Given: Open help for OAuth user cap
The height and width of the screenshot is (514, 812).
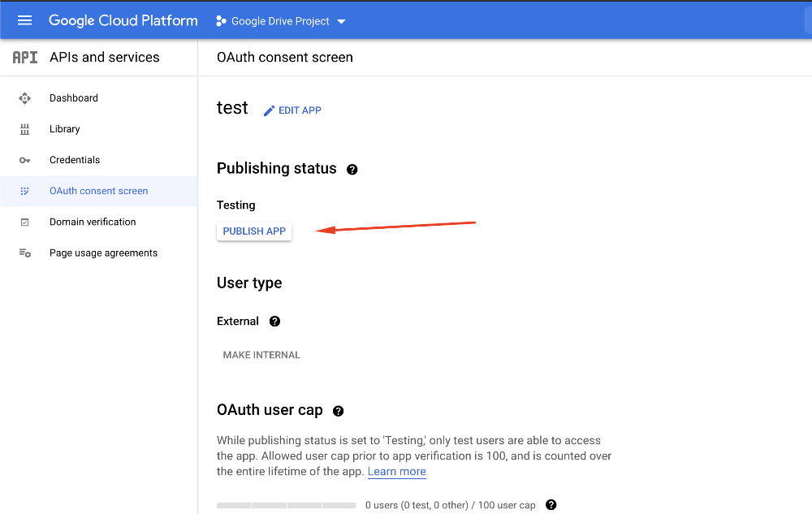Looking at the screenshot, I should [338, 411].
